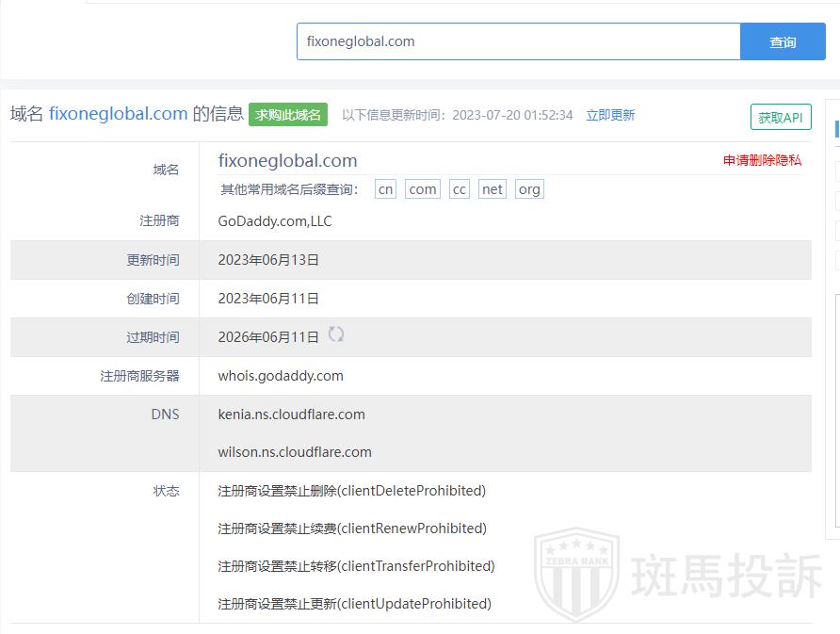Click the whois.godaddy.com server entry
Screen dimensions: 840x634
click(281, 376)
